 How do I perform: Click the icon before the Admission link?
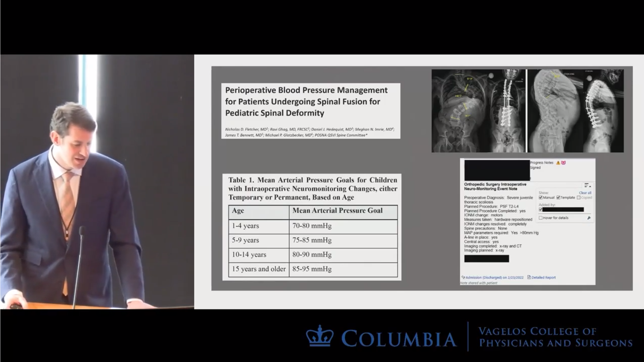463,277
